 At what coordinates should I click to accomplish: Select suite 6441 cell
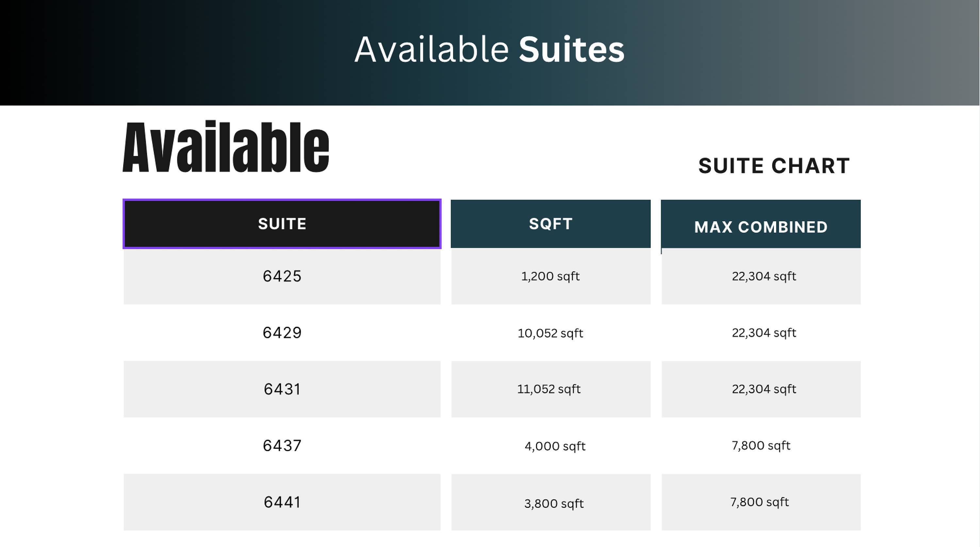pos(282,502)
